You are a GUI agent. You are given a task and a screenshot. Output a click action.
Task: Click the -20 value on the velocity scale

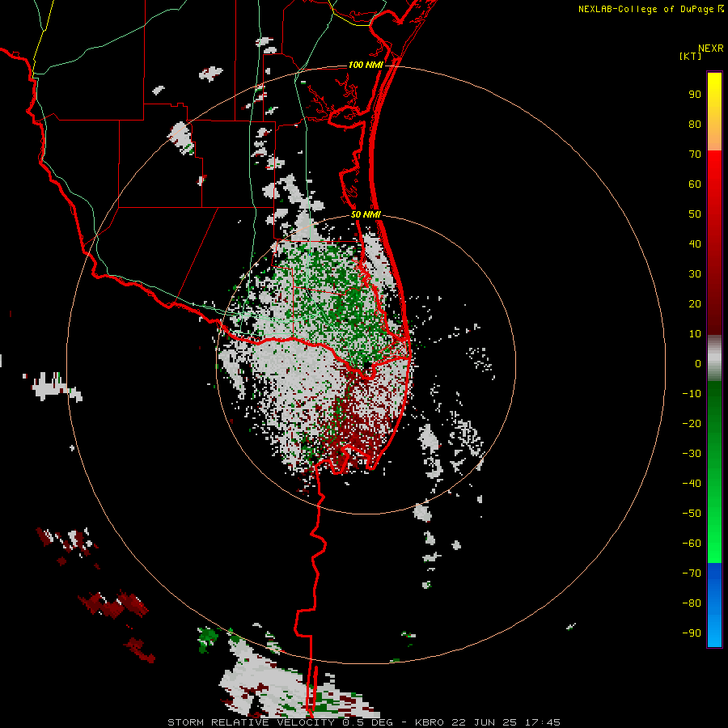(x=692, y=423)
